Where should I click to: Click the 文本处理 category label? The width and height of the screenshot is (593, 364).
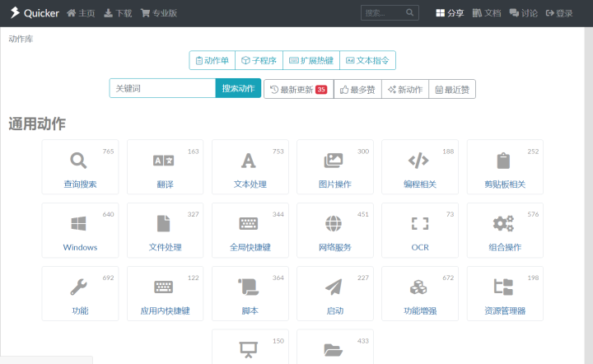250,184
